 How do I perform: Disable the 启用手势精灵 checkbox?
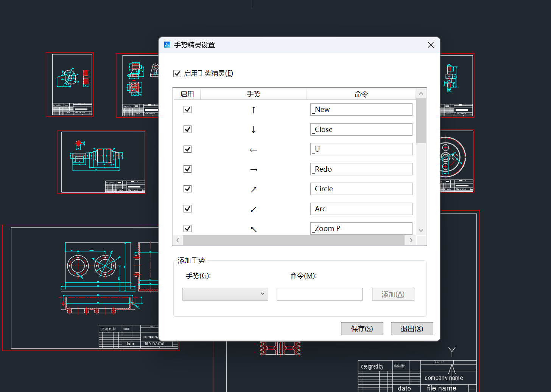(x=177, y=73)
